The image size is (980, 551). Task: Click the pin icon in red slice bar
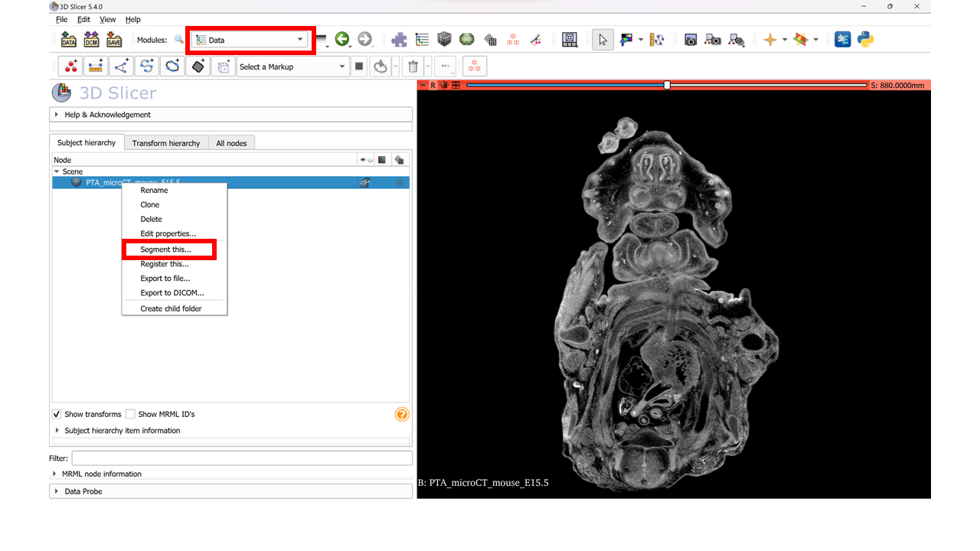pos(423,85)
